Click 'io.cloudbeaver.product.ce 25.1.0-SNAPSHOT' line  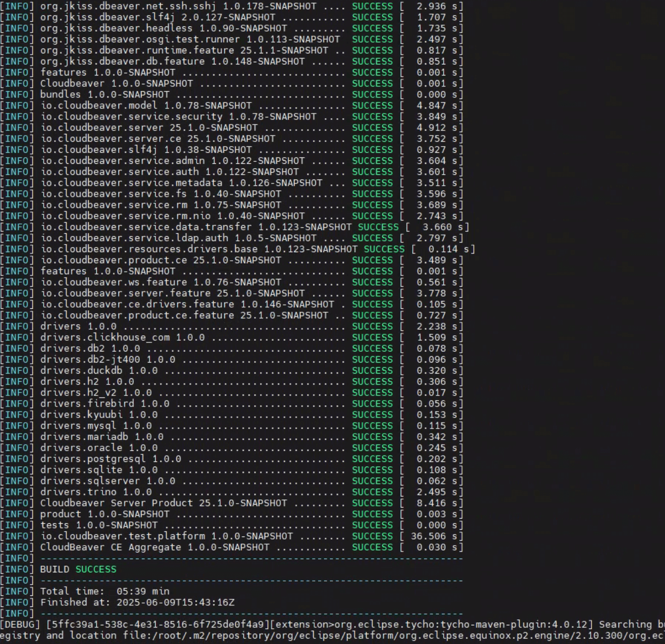231,260
